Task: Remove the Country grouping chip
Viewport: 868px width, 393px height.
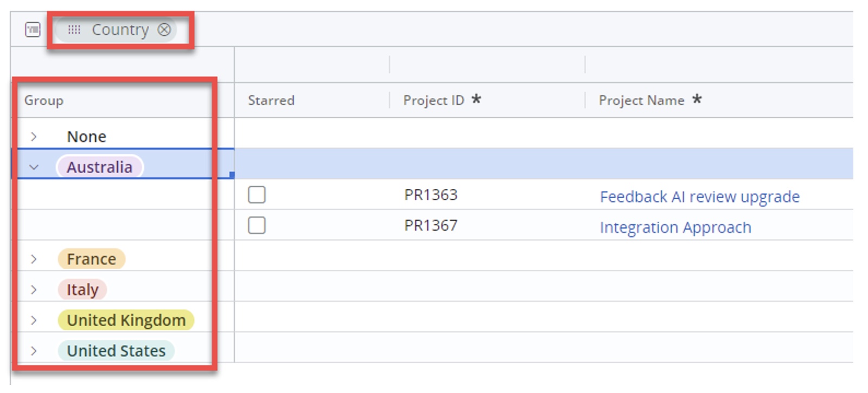Action: (164, 29)
